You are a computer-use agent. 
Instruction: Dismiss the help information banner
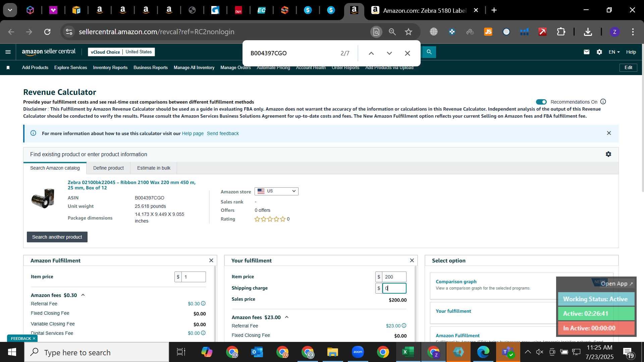pos(609,133)
